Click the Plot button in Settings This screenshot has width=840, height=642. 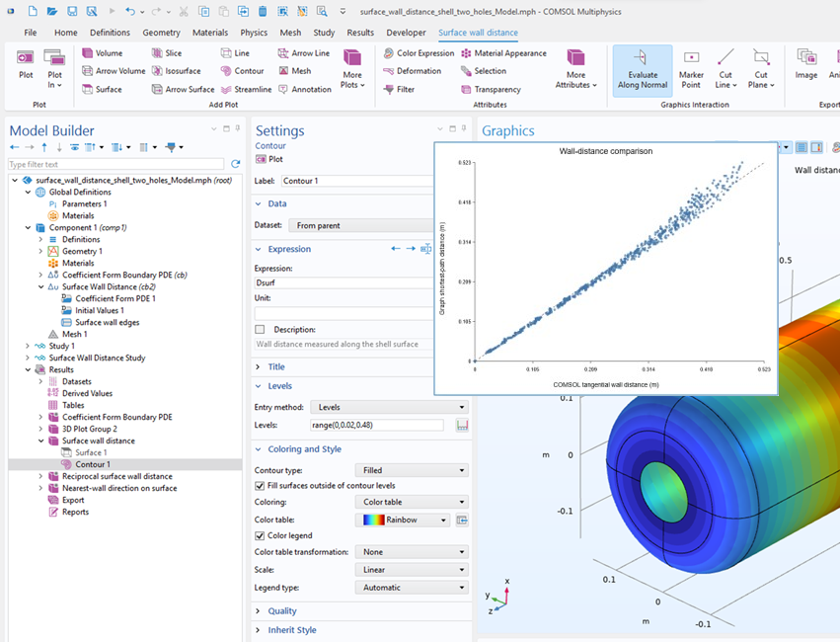(269, 159)
